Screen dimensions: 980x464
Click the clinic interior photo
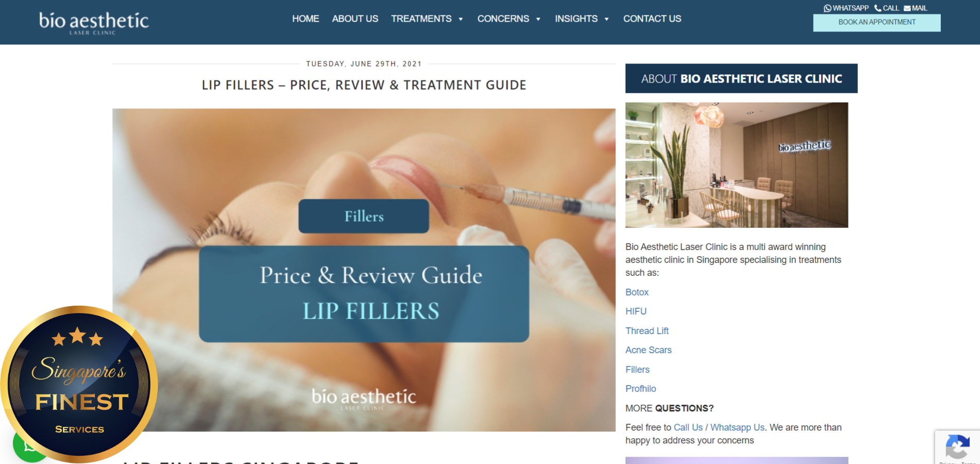click(737, 165)
